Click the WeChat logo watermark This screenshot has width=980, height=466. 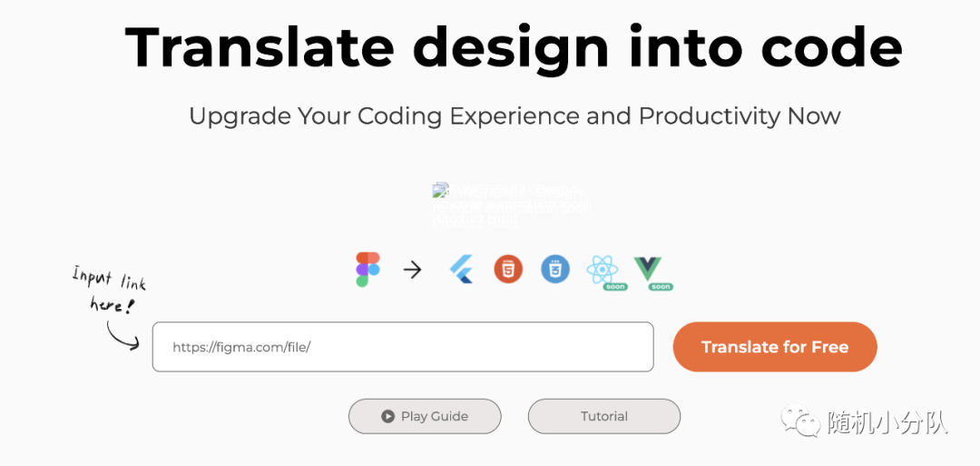pos(802,421)
